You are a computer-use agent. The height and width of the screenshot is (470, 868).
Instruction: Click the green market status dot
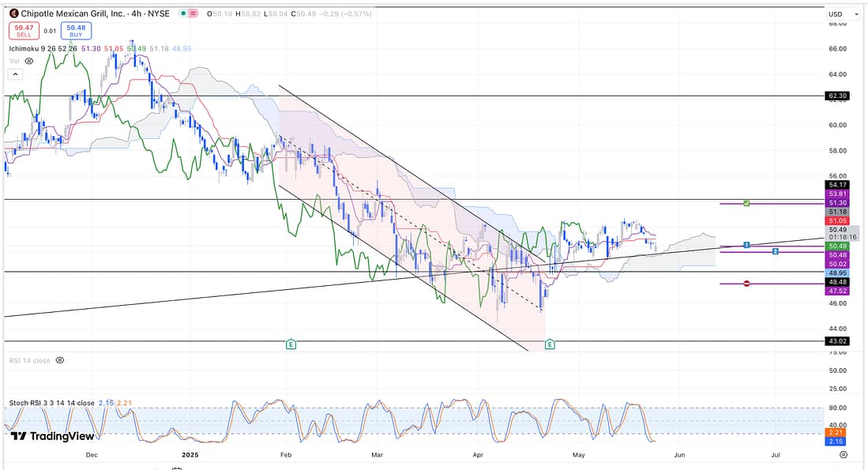(x=183, y=14)
